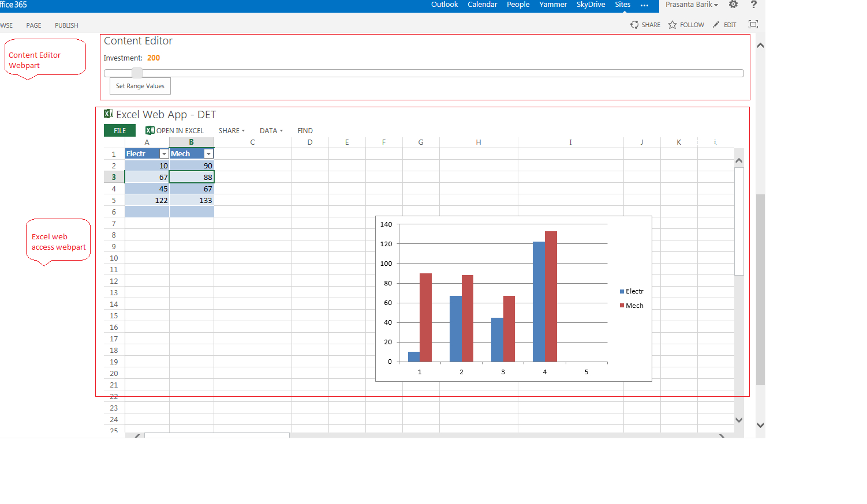The height and width of the screenshot is (504, 867).
Task: Toggle FOLLOW for this page
Action: click(686, 25)
